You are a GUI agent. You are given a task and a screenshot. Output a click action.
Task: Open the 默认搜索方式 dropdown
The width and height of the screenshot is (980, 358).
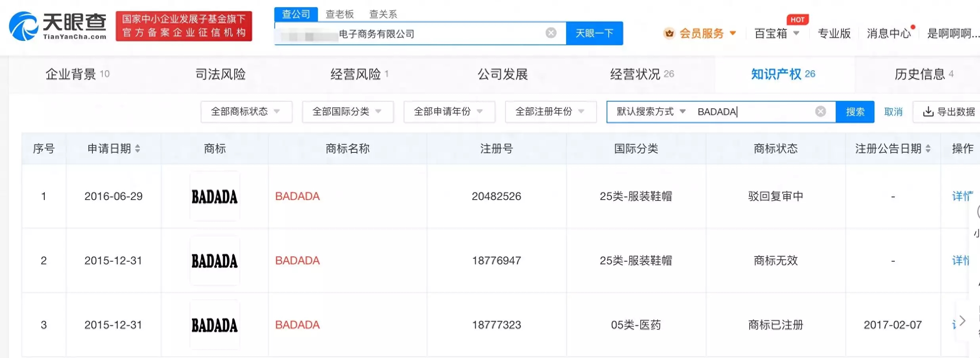651,112
